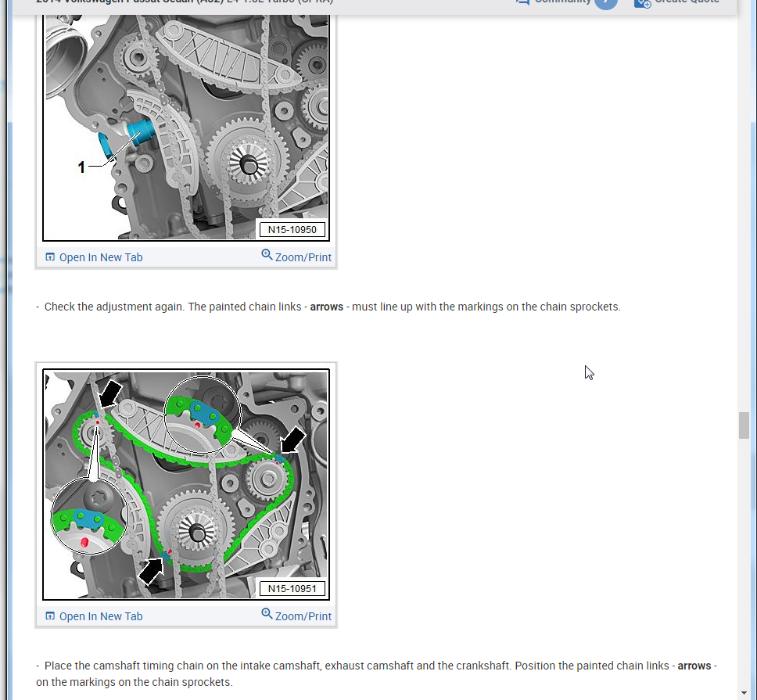Screen dimensions: 757x700
Task: Click the N15-10951 image label
Action: point(292,589)
